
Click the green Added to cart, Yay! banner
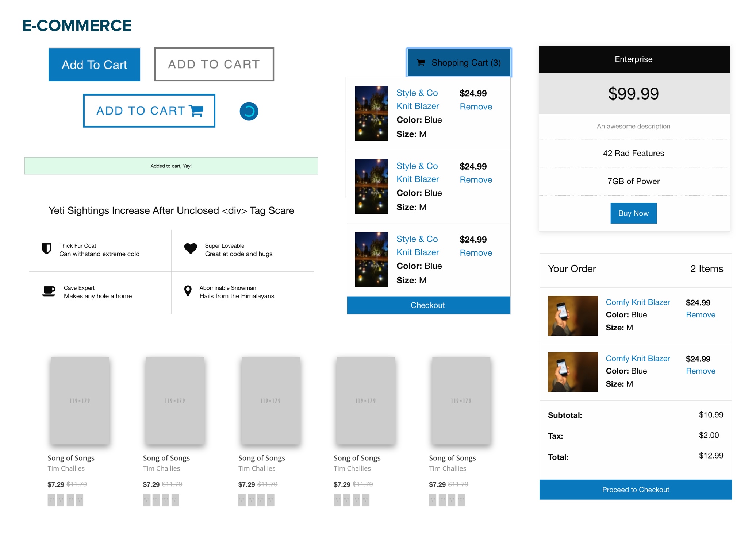tap(171, 166)
